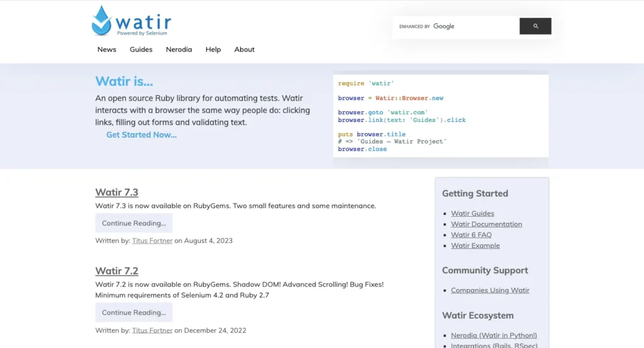The image size is (644, 348).
Task: Click the search magnifier button
Action: point(535,26)
